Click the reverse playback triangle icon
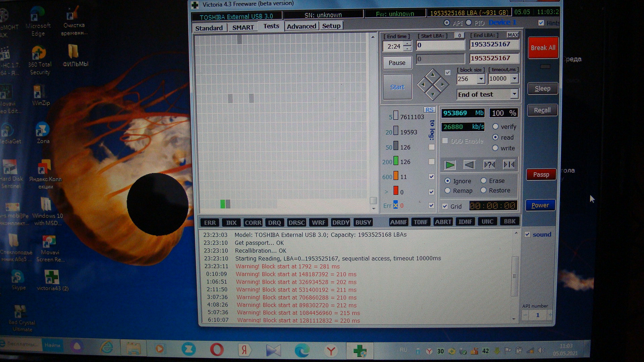The image size is (644, 362). 469,165
